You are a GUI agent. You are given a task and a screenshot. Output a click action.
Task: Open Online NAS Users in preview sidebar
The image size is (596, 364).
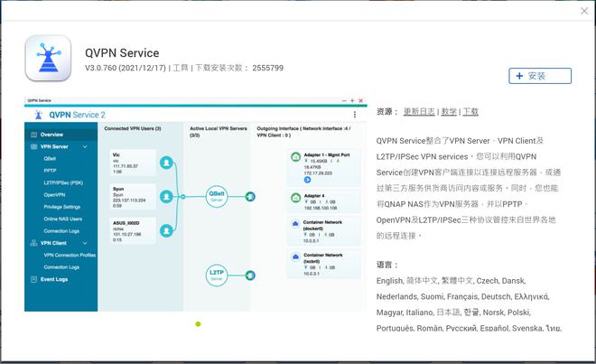click(x=62, y=219)
